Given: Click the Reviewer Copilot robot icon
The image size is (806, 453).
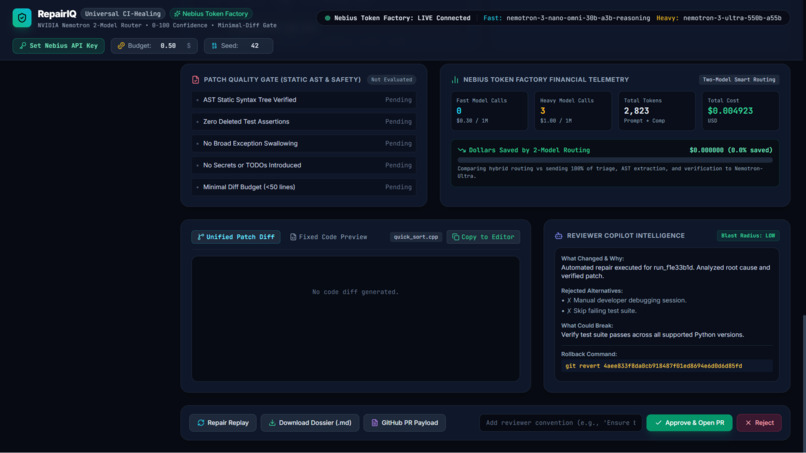Looking at the screenshot, I should (x=559, y=235).
